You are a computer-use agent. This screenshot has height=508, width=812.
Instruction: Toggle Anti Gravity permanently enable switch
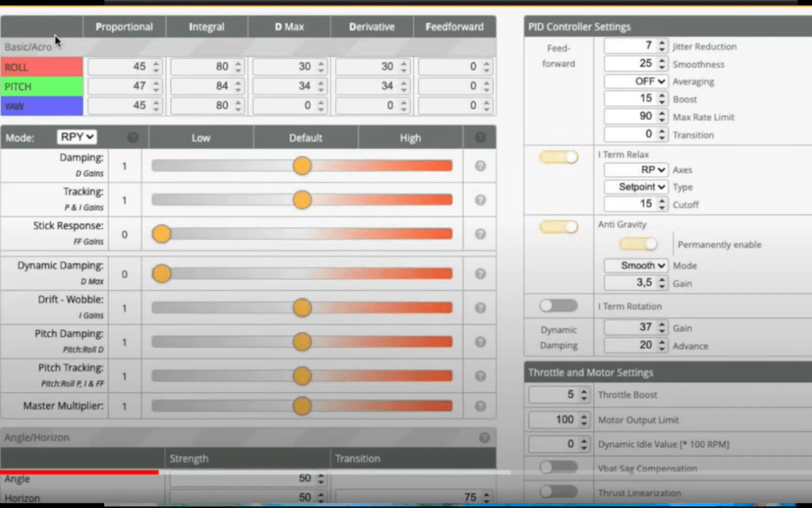(637, 244)
